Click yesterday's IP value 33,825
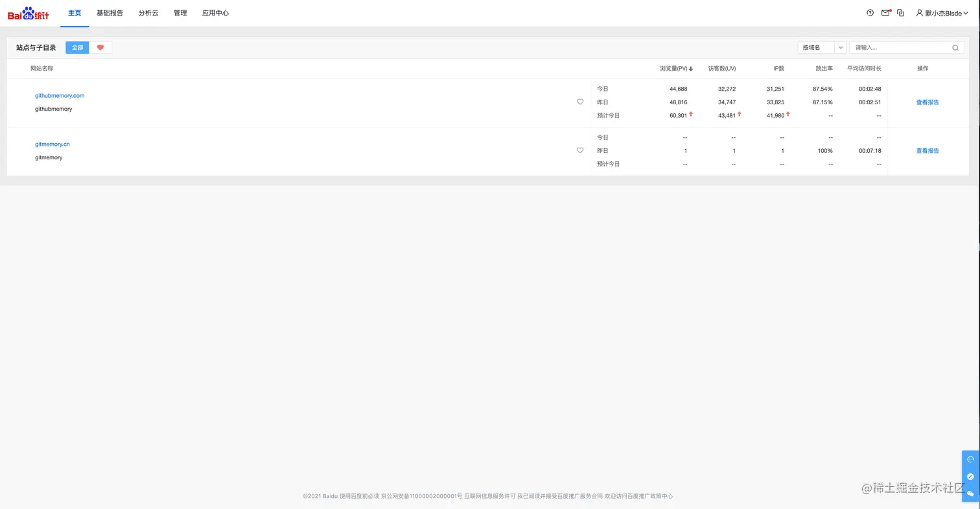 click(775, 102)
